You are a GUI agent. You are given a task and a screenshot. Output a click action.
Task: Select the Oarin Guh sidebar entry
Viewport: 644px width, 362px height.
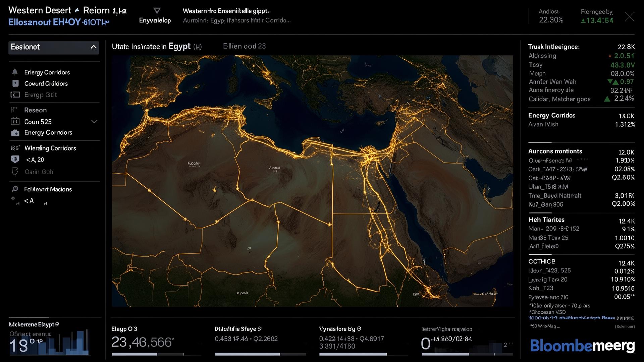39,172
